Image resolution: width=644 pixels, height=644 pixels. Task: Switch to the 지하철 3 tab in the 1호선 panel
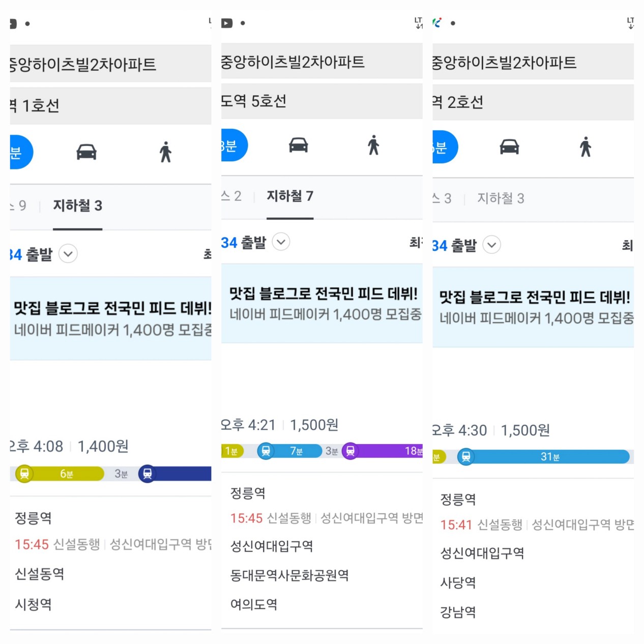(78, 206)
